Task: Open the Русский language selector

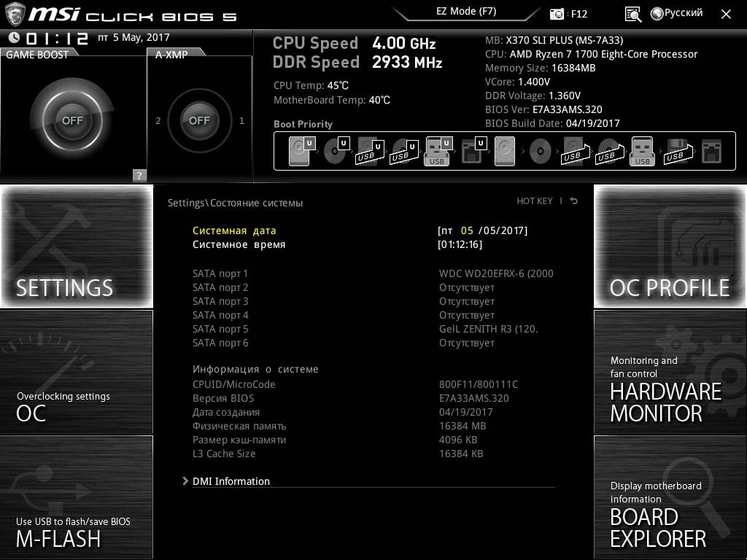Action: point(683,13)
